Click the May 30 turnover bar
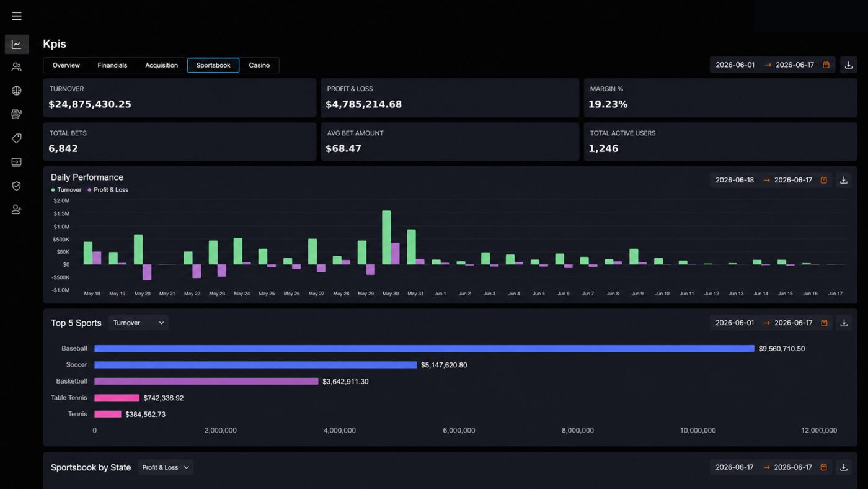Viewport: 868px width, 489px height. coord(386,238)
